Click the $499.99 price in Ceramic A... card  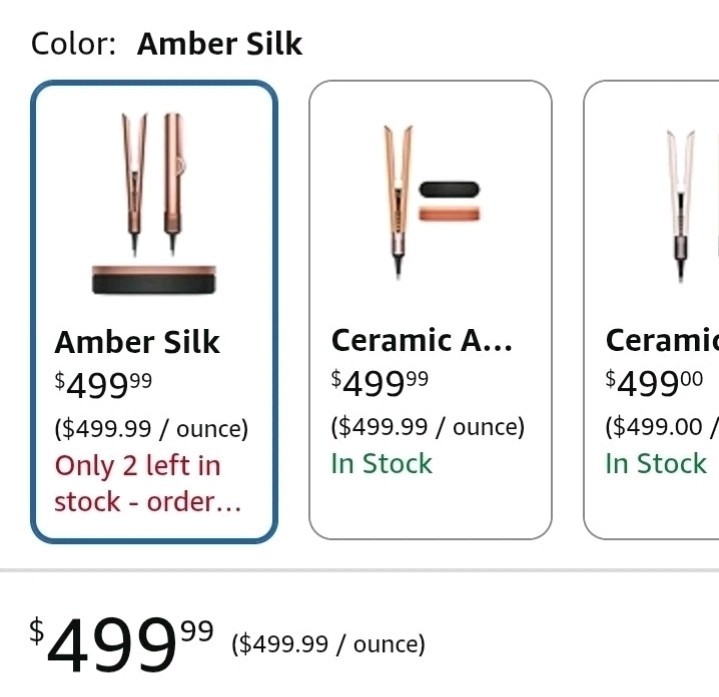(x=380, y=383)
